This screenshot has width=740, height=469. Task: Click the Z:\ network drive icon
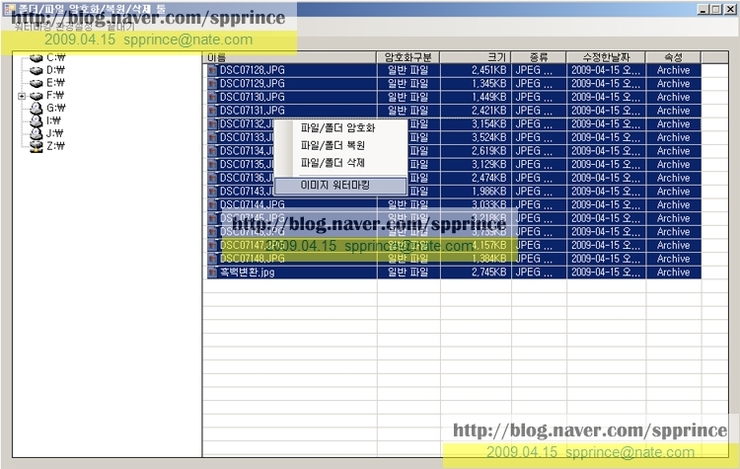pos(36,146)
